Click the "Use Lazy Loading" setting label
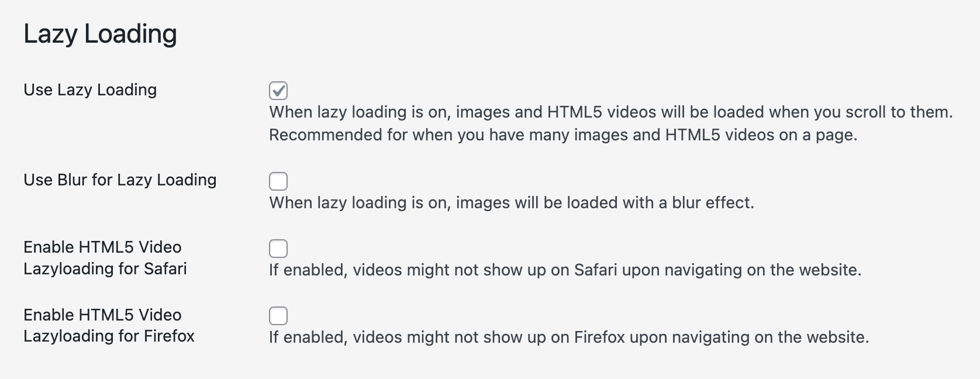The image size is (980, 379). tap(90, 90)
